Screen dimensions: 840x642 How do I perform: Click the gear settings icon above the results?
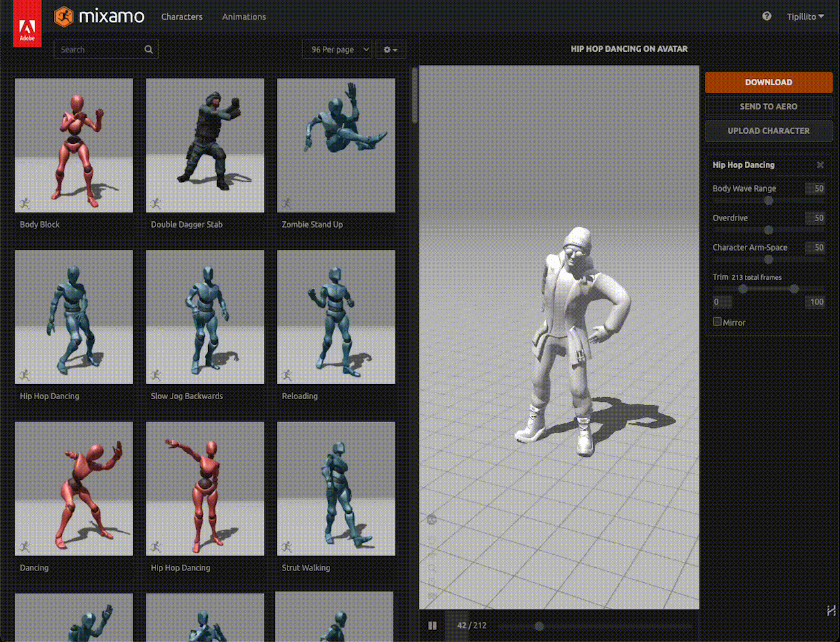(x=387, y=49)
